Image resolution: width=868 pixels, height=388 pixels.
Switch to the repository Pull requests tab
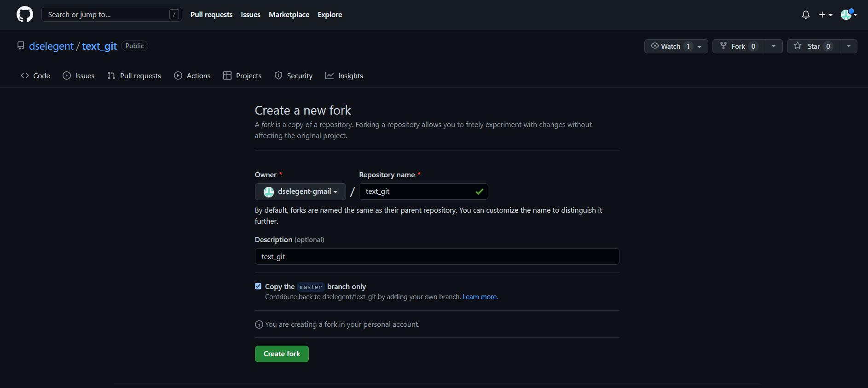(x=134, y=75)
